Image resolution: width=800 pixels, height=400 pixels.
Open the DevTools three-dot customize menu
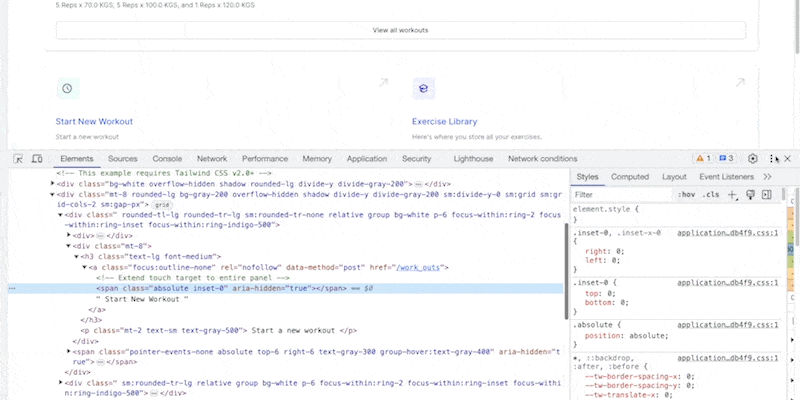tap(771, 159)
